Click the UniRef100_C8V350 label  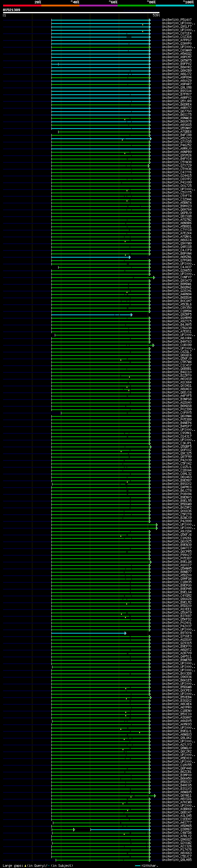point(177,308)
